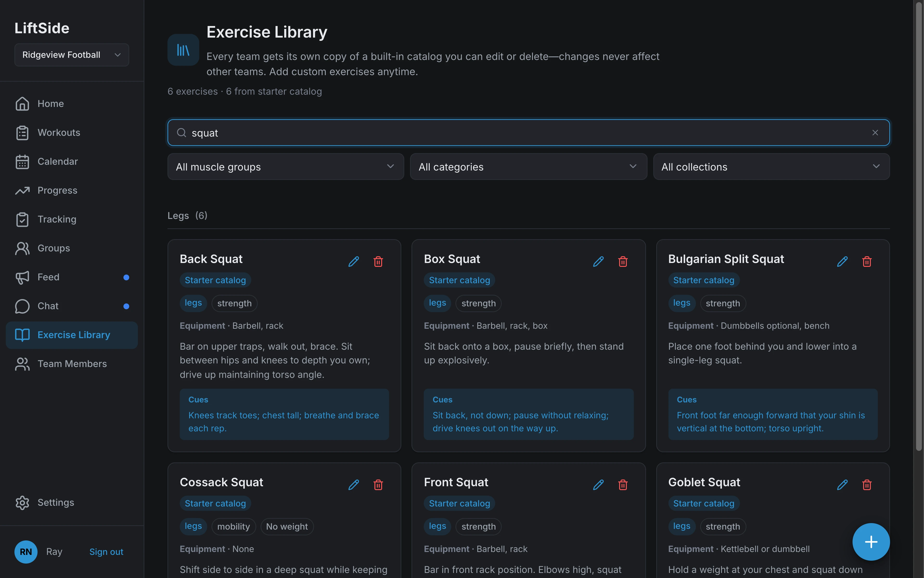Click "6 exercises · 6 from starter catalog" text
Screen dimensions: 924x578
245,91
